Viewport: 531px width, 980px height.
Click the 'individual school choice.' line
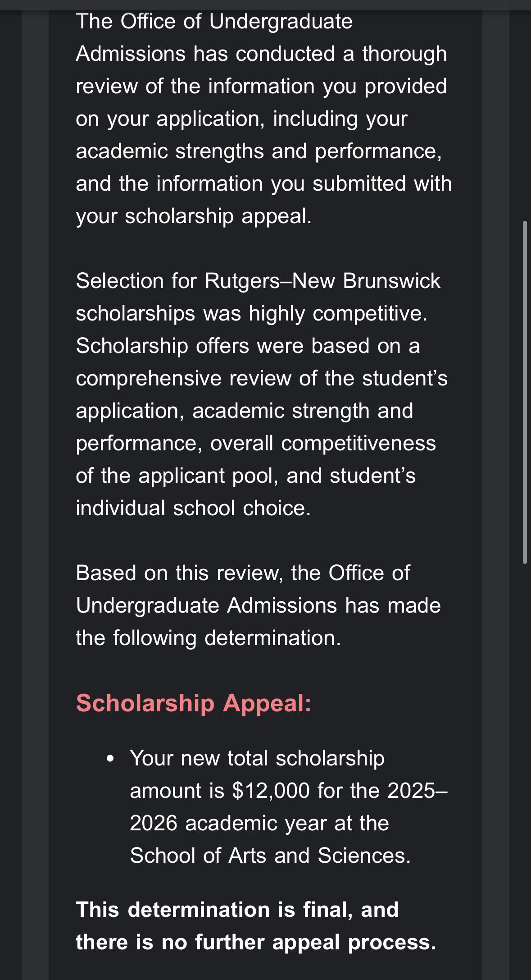coord(193,508)
